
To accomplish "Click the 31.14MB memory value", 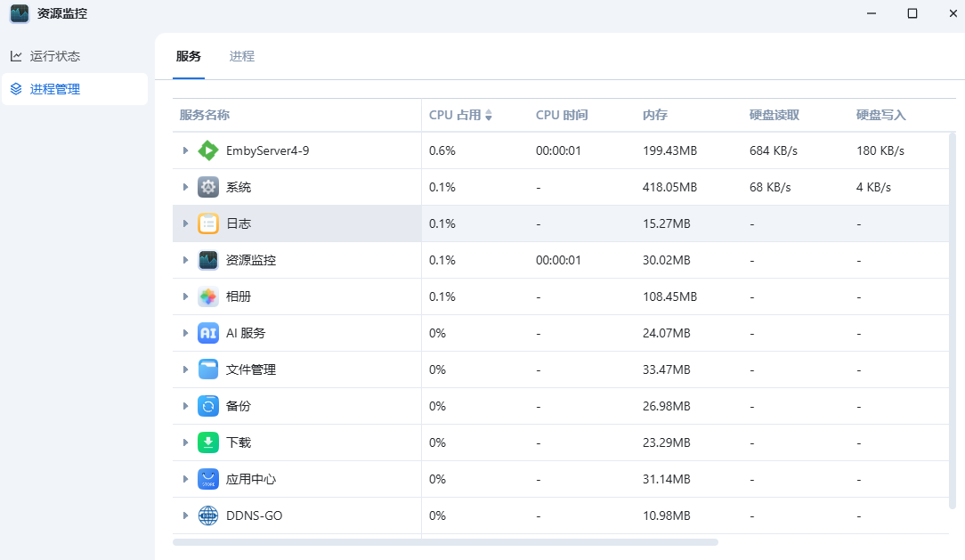I will [x=667, y=479].
